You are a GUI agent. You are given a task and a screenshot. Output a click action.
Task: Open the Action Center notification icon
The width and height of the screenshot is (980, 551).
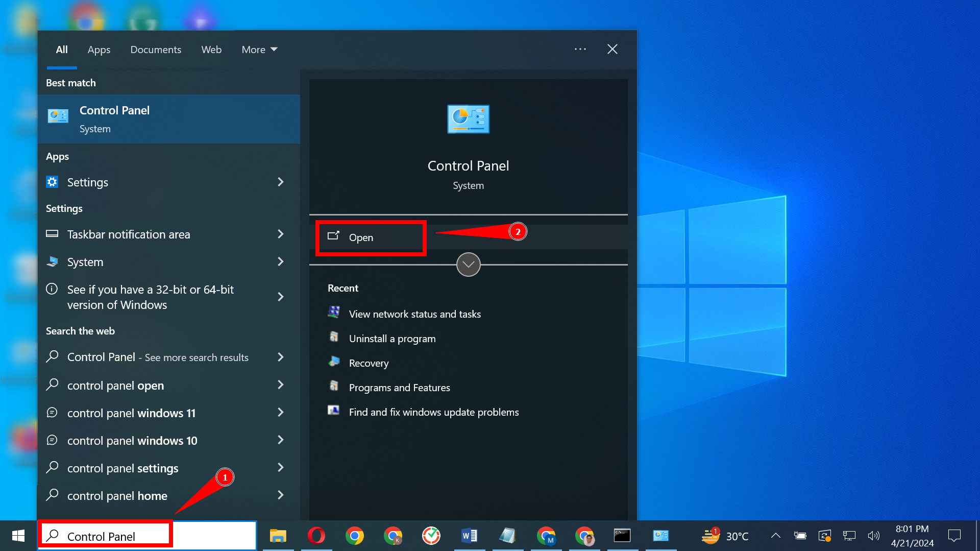[x=954, y=536]
